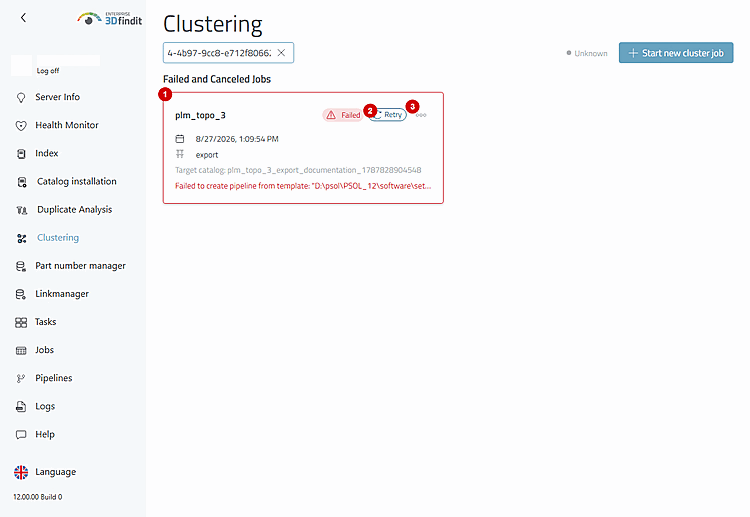The width and height of the screenshot is (750, 517).
Task: Clear the search filter with X
Action: click(x=281, y=53)
